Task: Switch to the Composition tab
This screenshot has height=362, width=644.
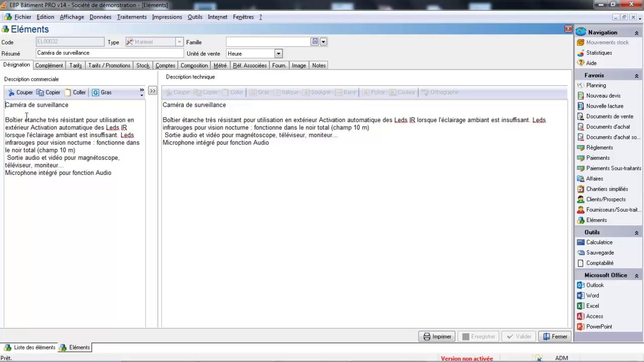Action: (194, 66)
